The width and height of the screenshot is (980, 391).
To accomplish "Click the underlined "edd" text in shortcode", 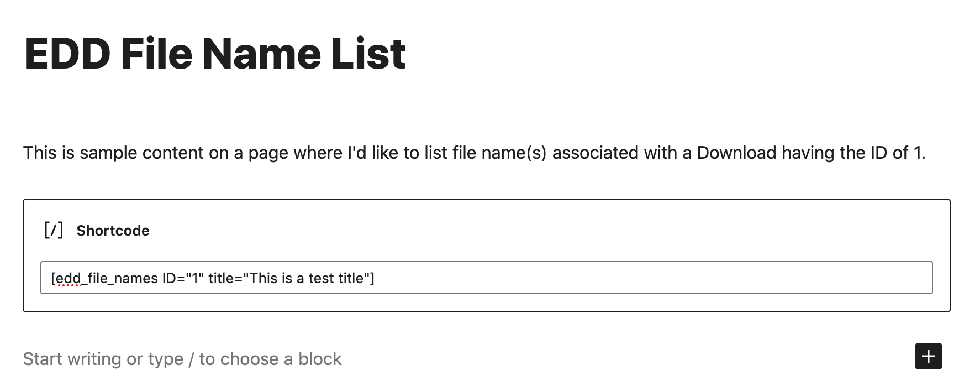I will [x=69, y=278].
